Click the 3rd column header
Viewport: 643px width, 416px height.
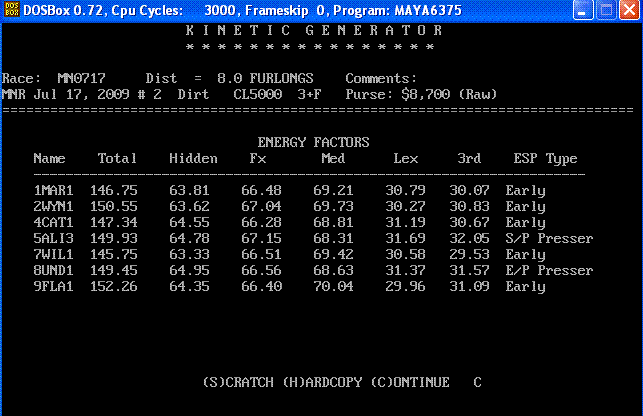click(469, 158)
